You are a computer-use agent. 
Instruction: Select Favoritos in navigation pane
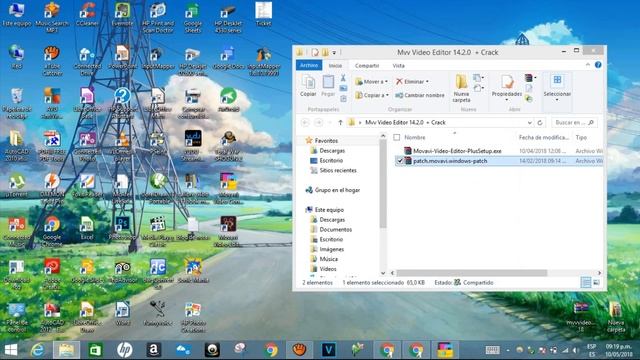pyautogui.click(x=326, y=140)
